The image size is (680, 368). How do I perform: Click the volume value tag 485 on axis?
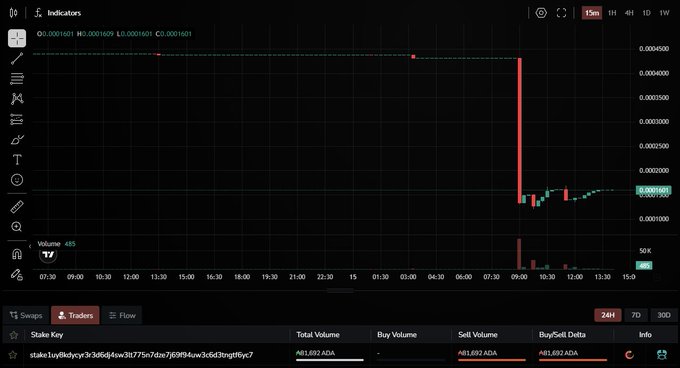pyautogui.click(x=644, y=265)
